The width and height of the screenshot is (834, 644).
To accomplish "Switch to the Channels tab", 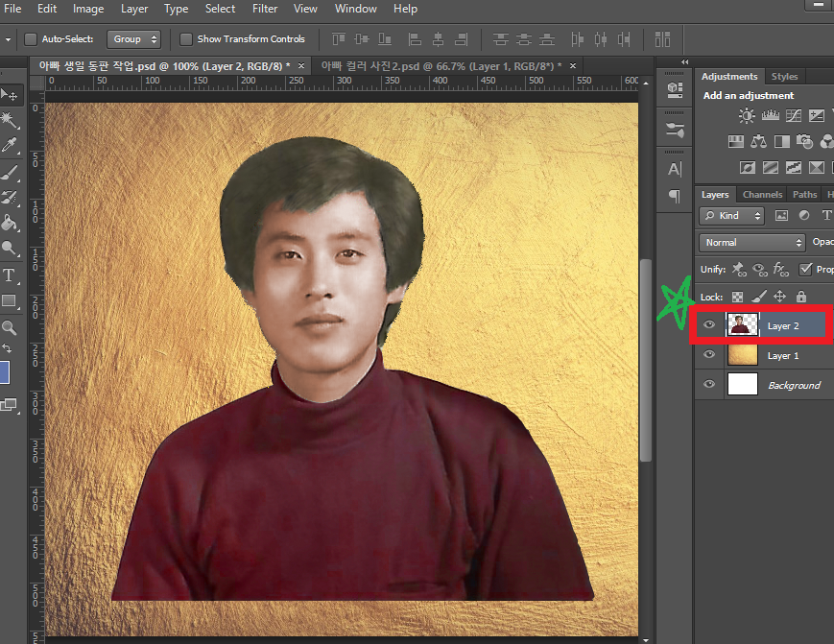I will click(x=762, y=195).
